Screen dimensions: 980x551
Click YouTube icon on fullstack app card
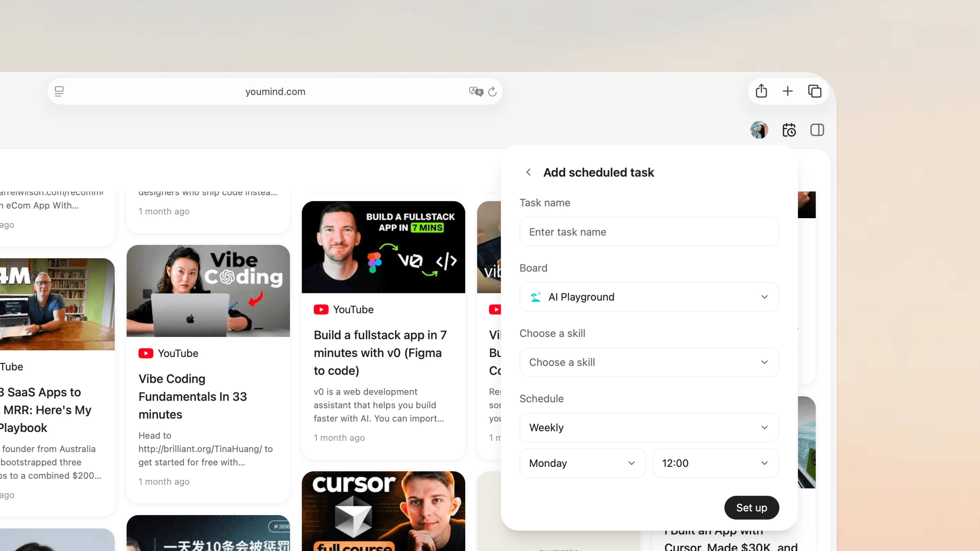coord(321,309)
